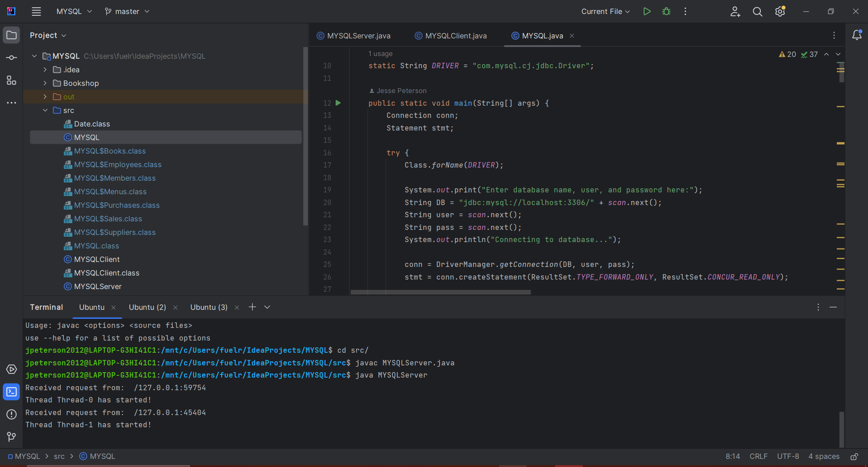This screenshot has height=467, width=868.
Task: Open the master branch dropdown
Action: pyautogui.click(x=127, y=12)
